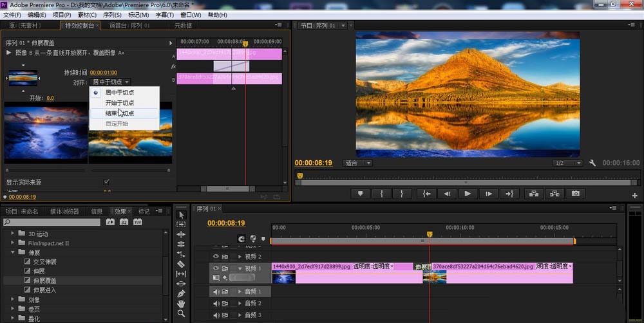Select the 伸展进入 transition effect

point(45,290)
